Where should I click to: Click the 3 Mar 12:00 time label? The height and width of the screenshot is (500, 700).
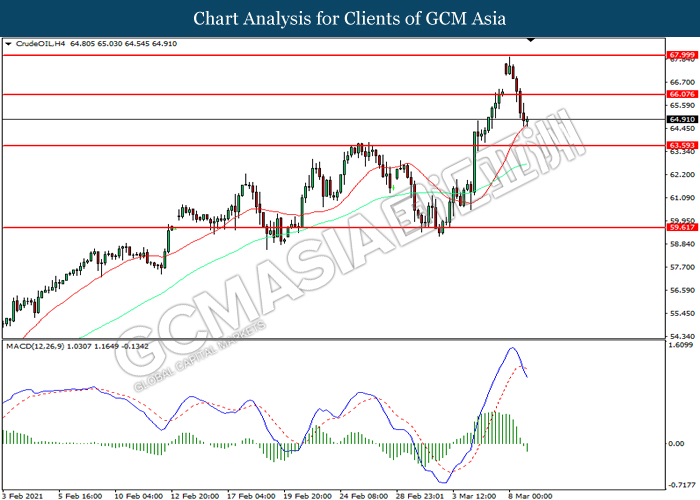click(474, 496)
